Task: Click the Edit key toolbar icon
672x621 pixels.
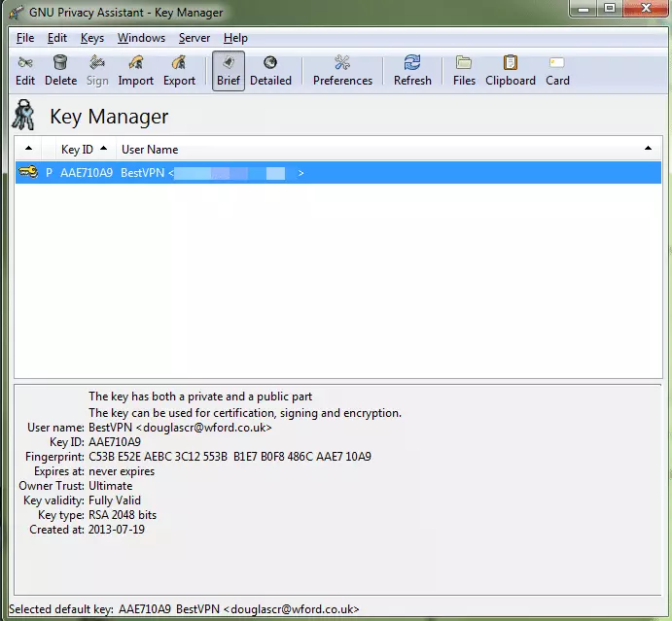Action: 25,70
